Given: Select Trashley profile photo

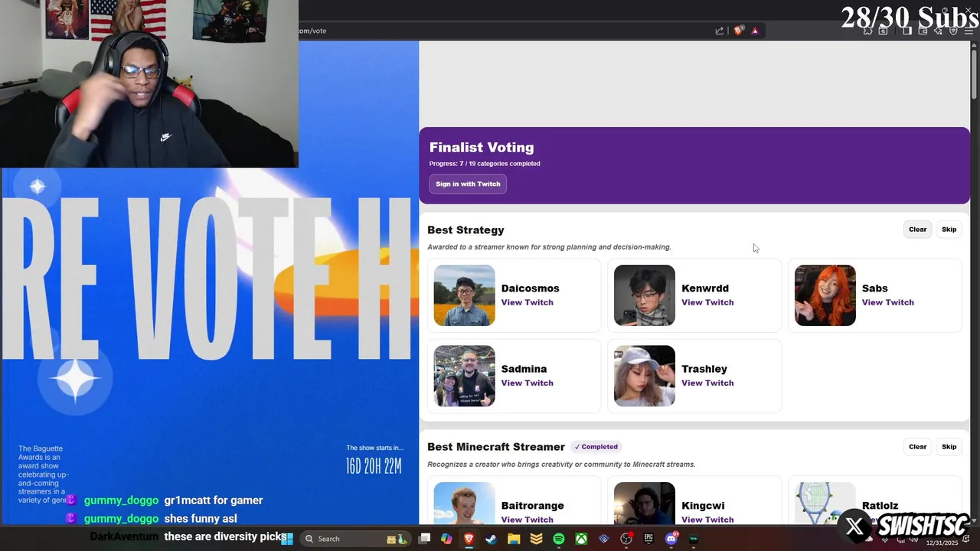Looking at the screenshot, I should click(x=645, y=376).
